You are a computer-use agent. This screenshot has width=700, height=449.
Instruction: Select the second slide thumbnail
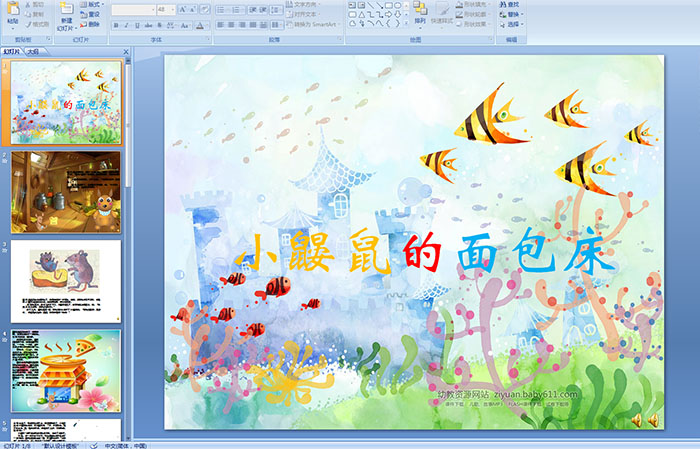(x=66, y=192)
